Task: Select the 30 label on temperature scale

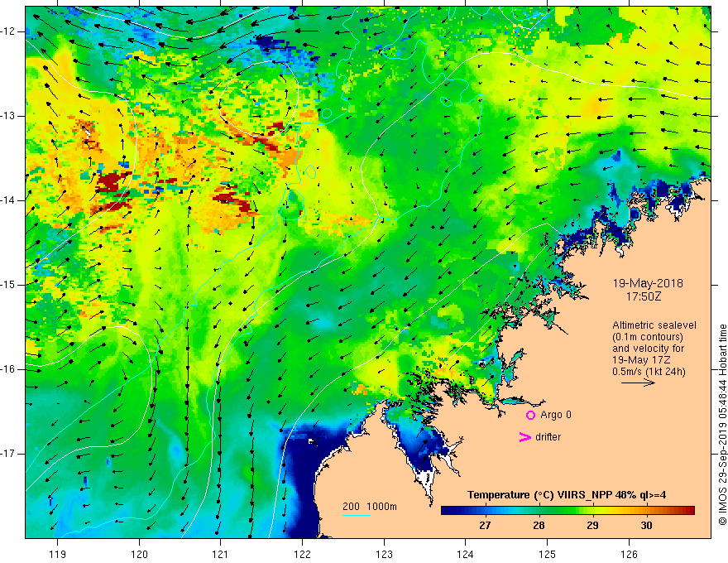Action: click(646, 526)
